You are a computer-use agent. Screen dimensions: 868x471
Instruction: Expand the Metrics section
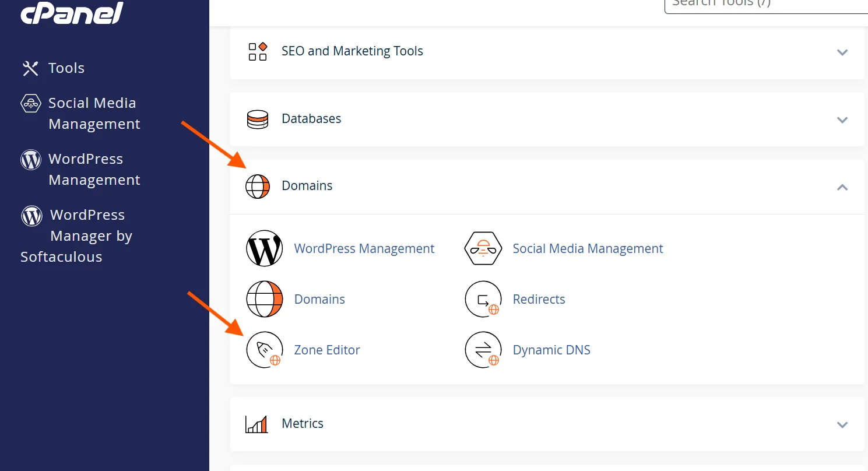click(842, 424)
